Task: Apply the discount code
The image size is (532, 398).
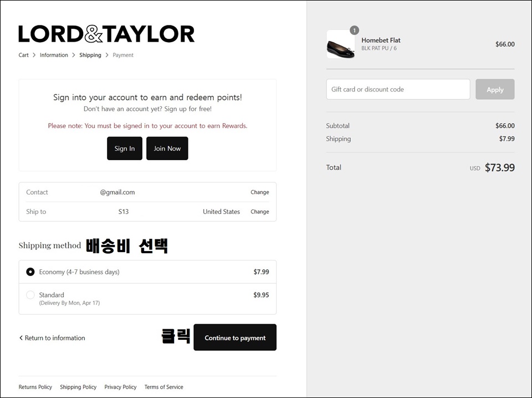Action: click(x=495, y=89)
